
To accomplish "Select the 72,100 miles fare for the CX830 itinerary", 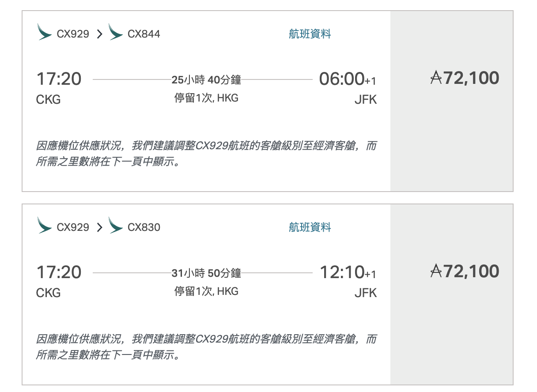I will (465, 271).
